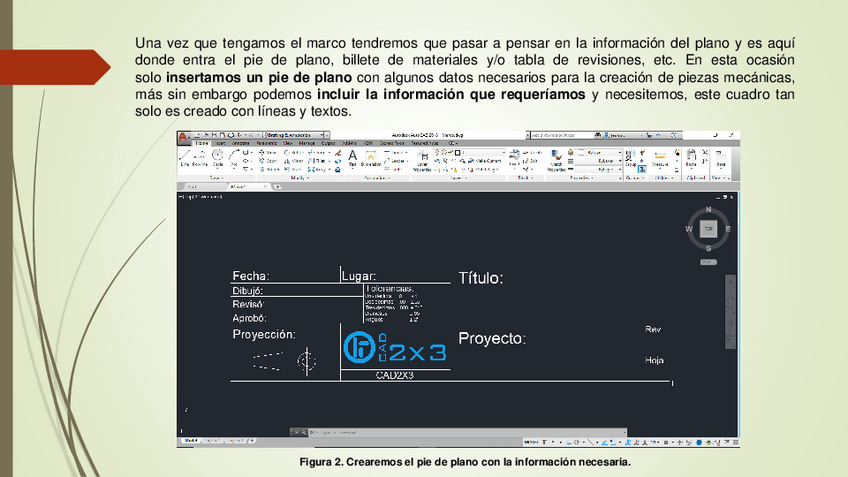Image resolution: width=848 pixels, height=477 pixels.
Task: Choose the Copy command in Modify panel
Action: coord(267,161)
